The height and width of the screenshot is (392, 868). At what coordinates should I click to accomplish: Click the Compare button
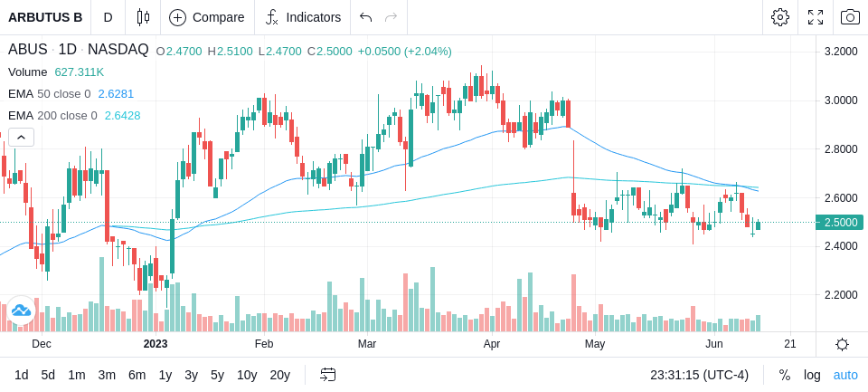pyautogui.click(x=207, y=17)
